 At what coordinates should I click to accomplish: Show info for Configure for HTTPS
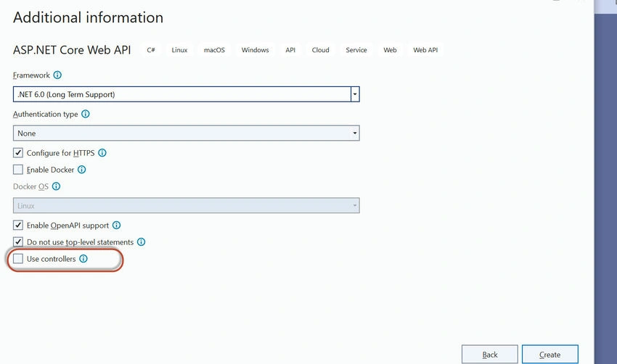[102, 153]
